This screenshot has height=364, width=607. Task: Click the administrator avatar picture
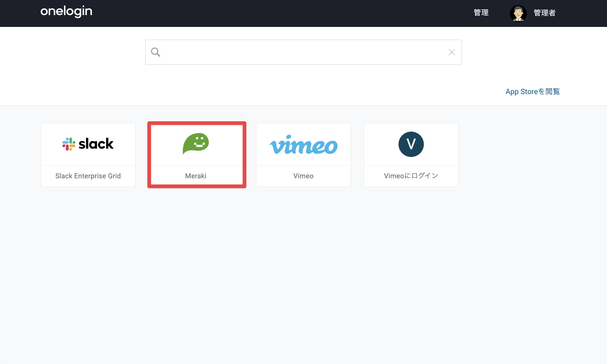tap(518, 13)
